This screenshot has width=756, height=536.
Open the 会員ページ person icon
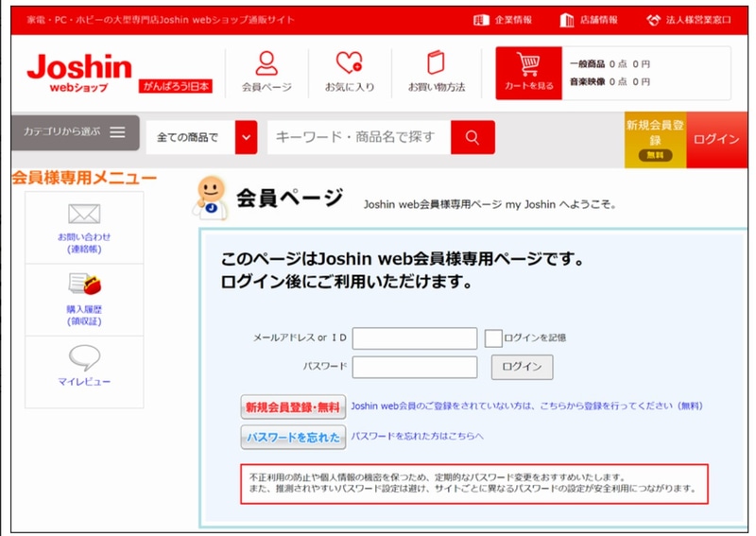[266, 63]
